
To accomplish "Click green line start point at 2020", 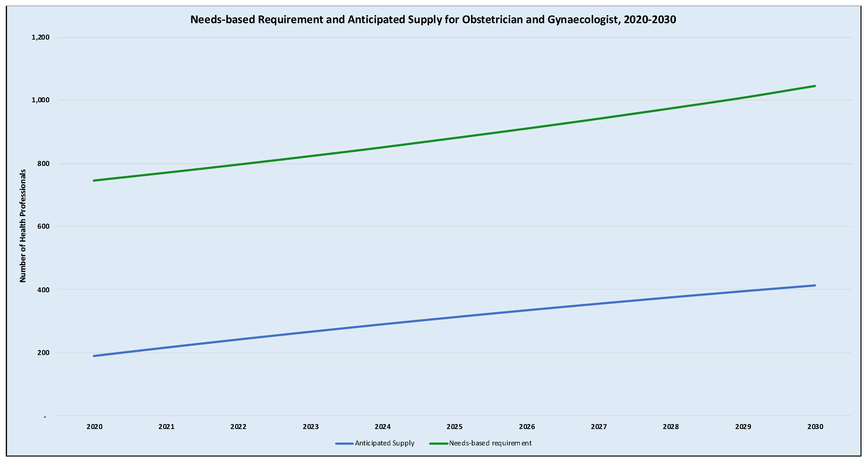I will click(x=94, y=180).
